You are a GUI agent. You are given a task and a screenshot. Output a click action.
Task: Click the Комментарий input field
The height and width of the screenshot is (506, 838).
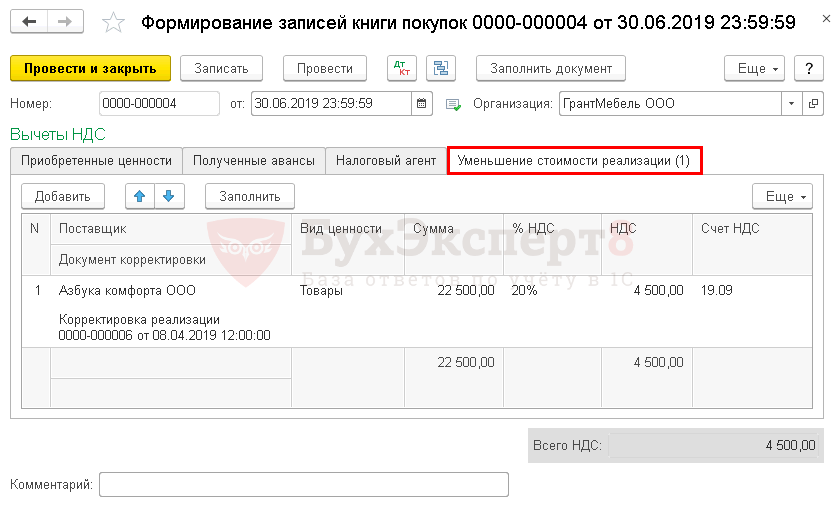[304, 485]
